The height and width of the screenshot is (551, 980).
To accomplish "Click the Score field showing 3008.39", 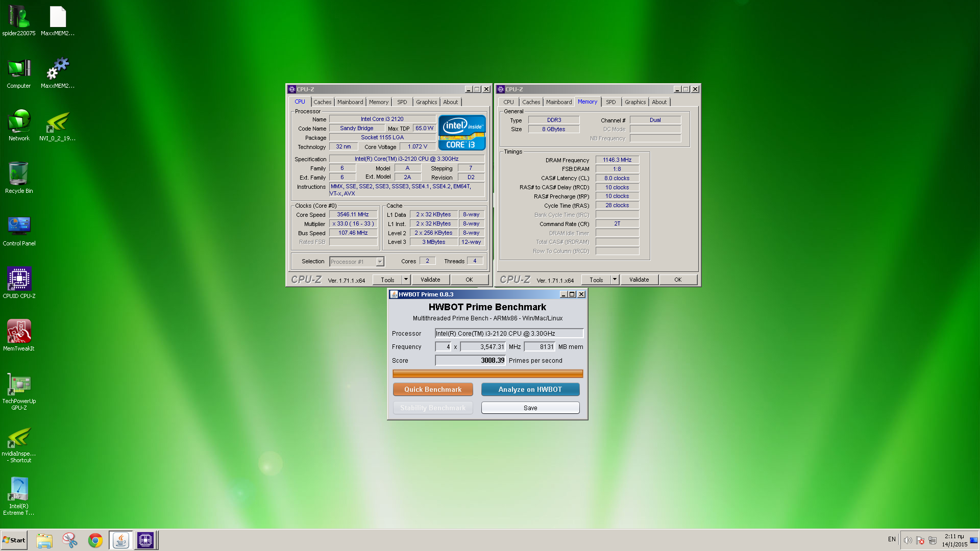I will 470,360.
